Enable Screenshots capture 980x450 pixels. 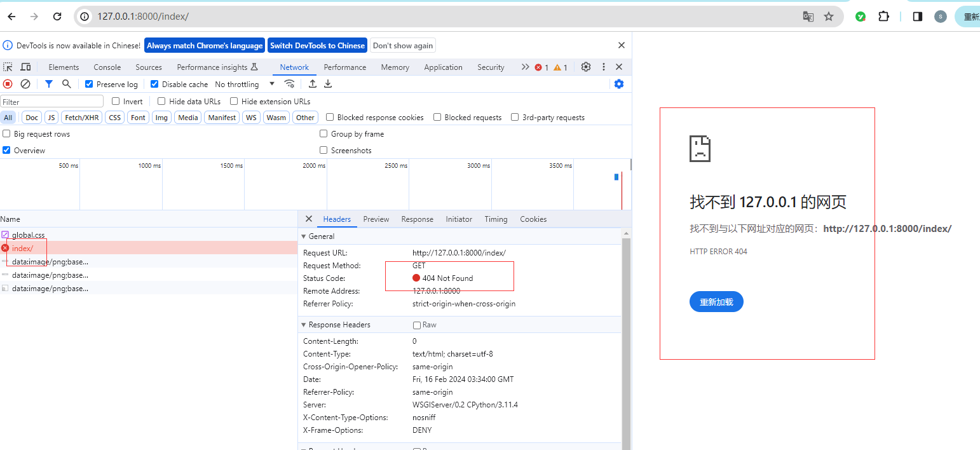click(323, 150)
